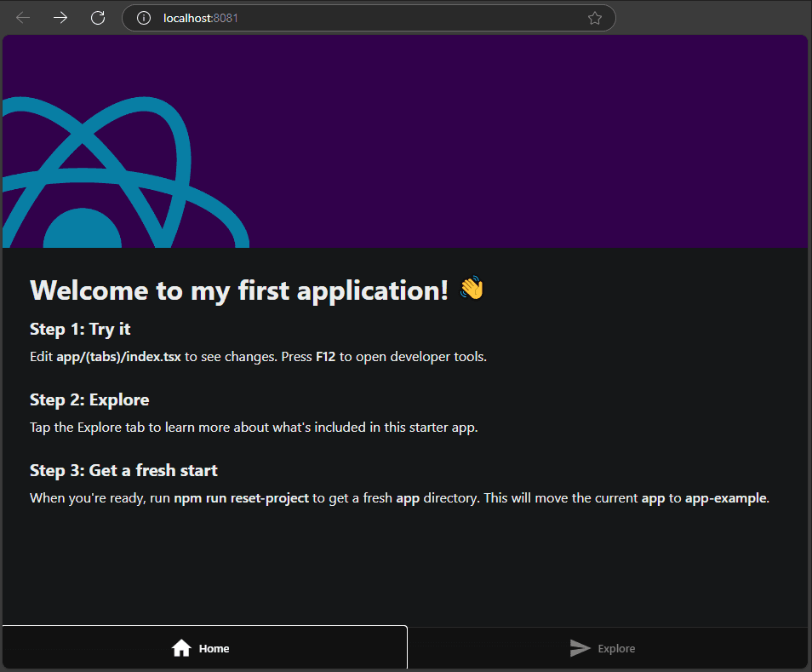
Task: Click the paper plane Explore icon
Action: 580,647
